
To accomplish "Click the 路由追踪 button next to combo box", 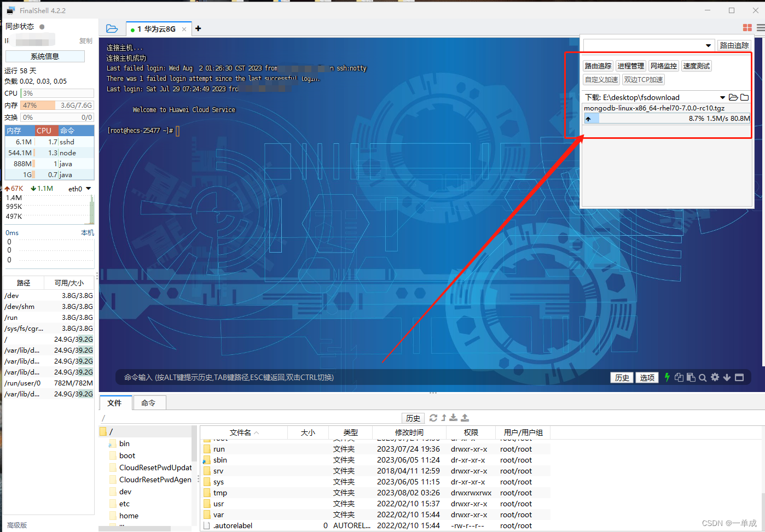I will tap(734, 45).
